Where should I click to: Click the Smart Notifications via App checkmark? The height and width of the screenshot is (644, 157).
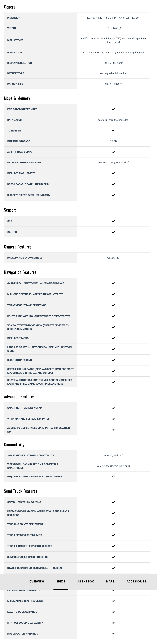(113, 408)
